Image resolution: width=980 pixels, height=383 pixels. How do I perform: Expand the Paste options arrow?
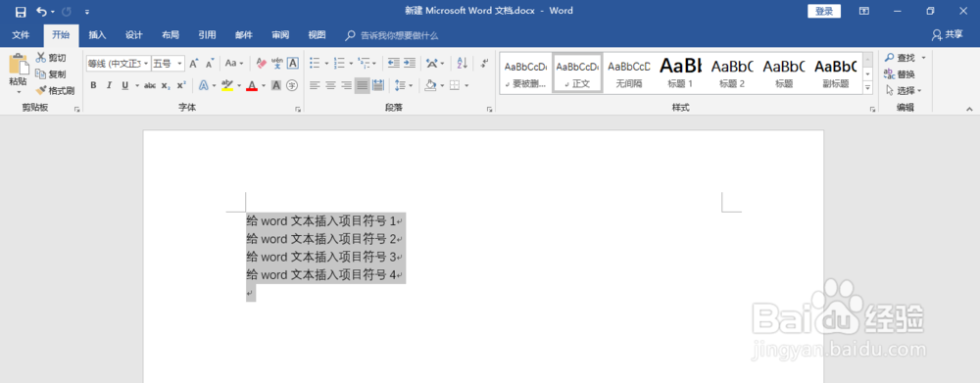click(18, 92)
